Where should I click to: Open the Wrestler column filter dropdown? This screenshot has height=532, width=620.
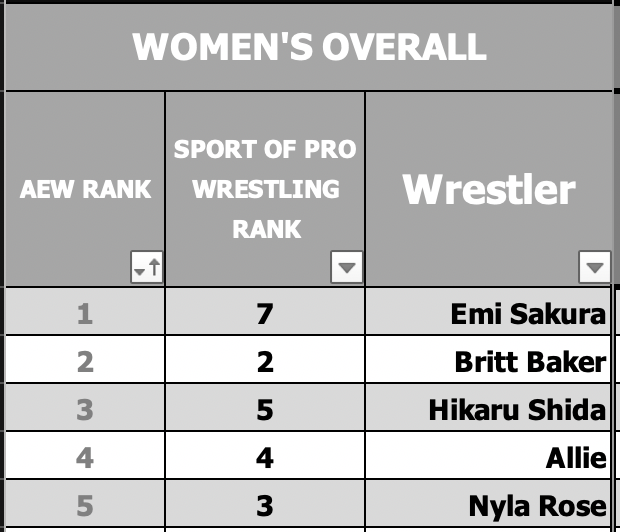595,267
